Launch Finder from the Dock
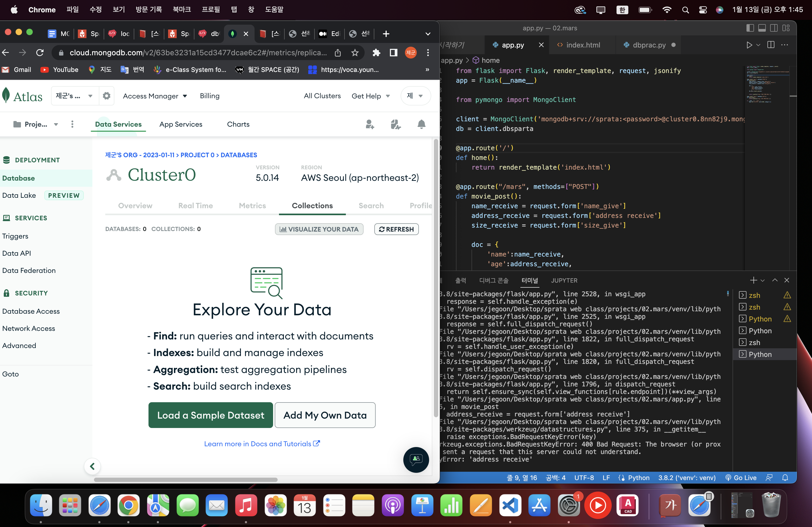 (41, 505)
